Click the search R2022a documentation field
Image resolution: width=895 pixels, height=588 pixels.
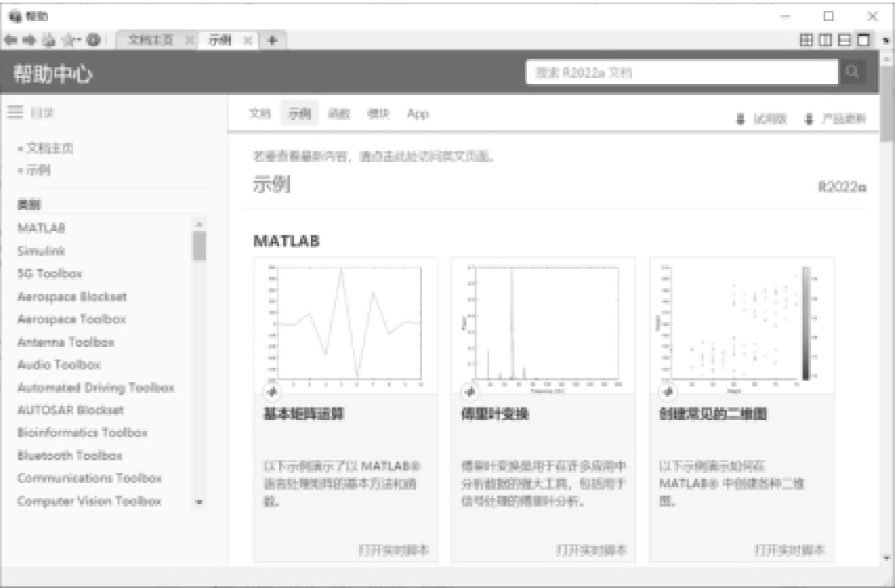(x=681, y=73)
